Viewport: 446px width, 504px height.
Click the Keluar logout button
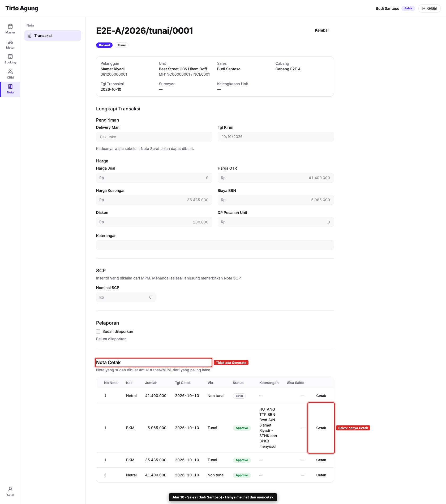(429, 8)
